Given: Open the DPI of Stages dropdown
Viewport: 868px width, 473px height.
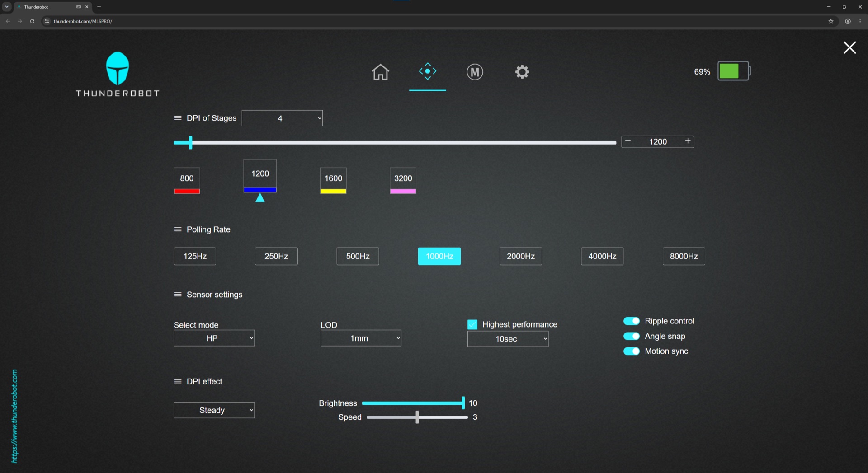Looking at the screenshot, I should click(282, 118).
